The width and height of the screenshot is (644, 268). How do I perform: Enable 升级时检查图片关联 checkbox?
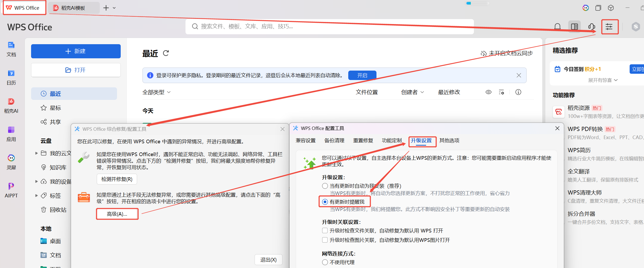coord(325,240)
